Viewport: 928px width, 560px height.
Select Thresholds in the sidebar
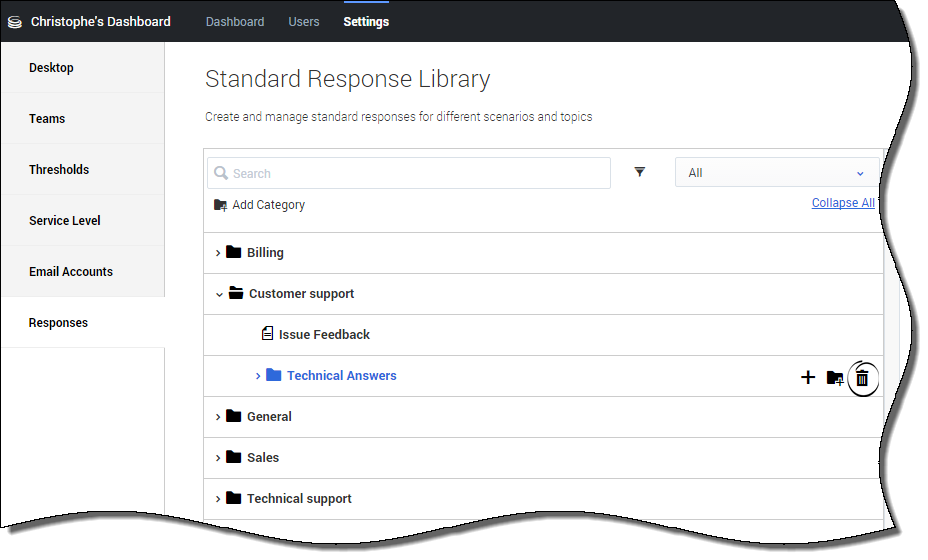[x=59, y=170]
